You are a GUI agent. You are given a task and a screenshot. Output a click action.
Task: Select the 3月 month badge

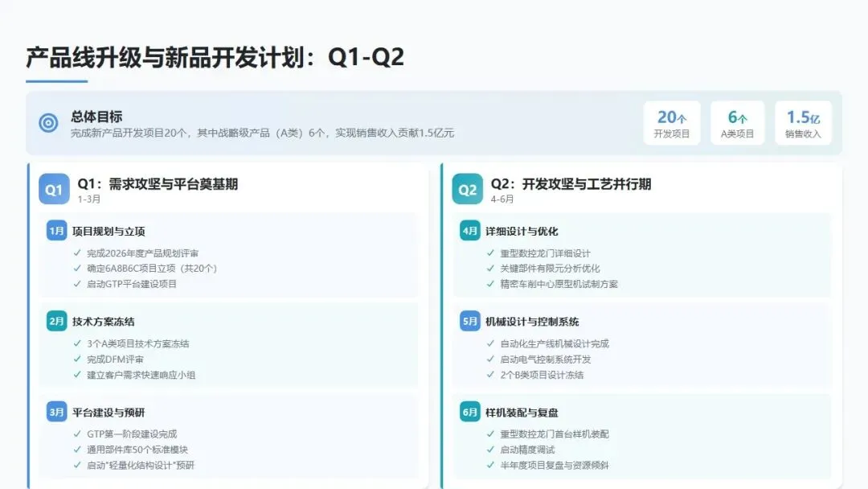56,412
